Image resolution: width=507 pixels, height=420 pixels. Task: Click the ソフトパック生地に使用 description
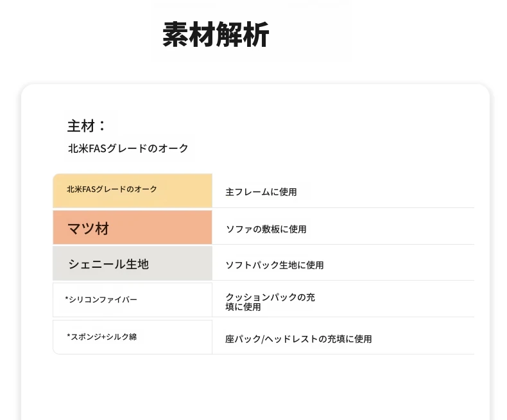275,265
